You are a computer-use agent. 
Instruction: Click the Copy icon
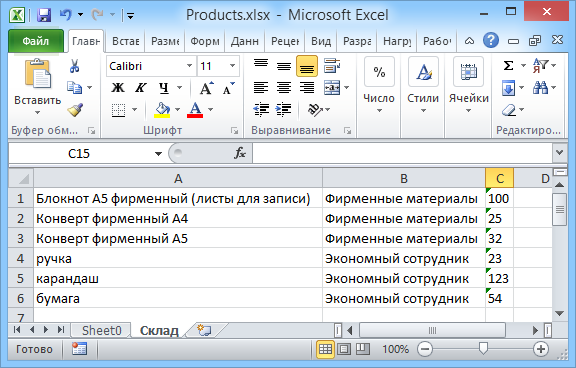click(x=75, y=87)
